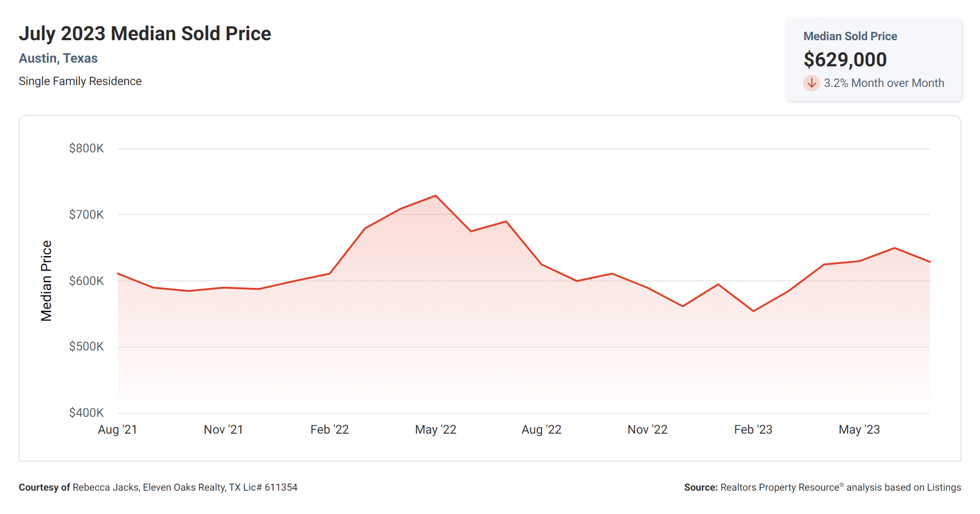Image resolution: width=980 pixels, height=514 pixels.
Task: Click the Nov '21 x-axis label
Action: point(223,429)
